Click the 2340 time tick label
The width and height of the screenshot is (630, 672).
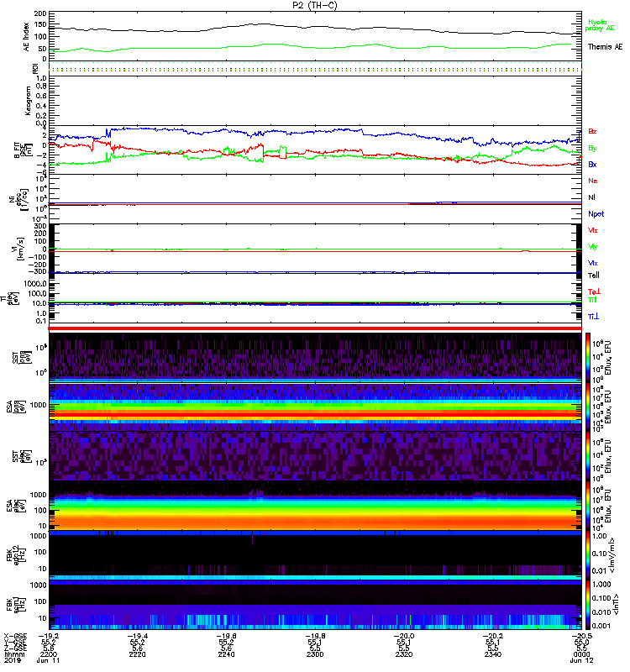pyautogui.click(x=493, y=654)
